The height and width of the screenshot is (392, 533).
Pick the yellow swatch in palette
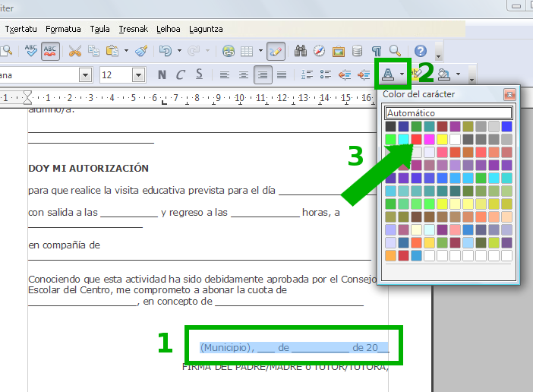(x=442, y=139)
